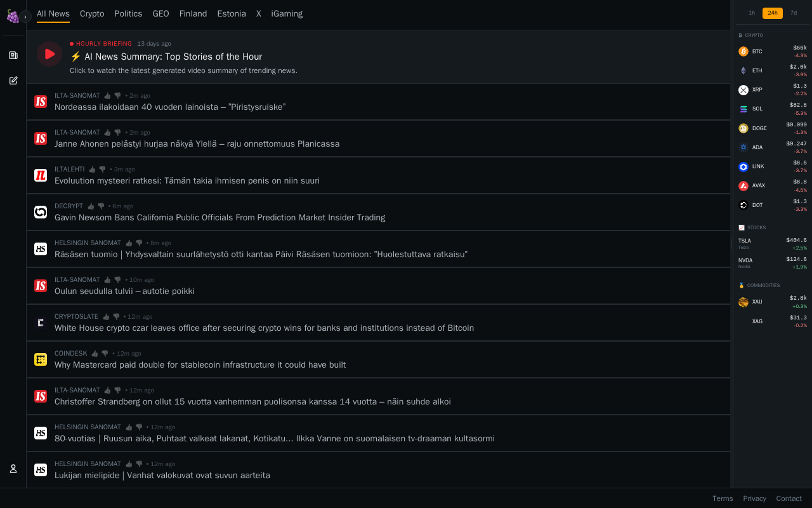This screenshot has height=508, width=812.
Task: Expand the left sidebar with chevron
Action: (x=25, y=17)
